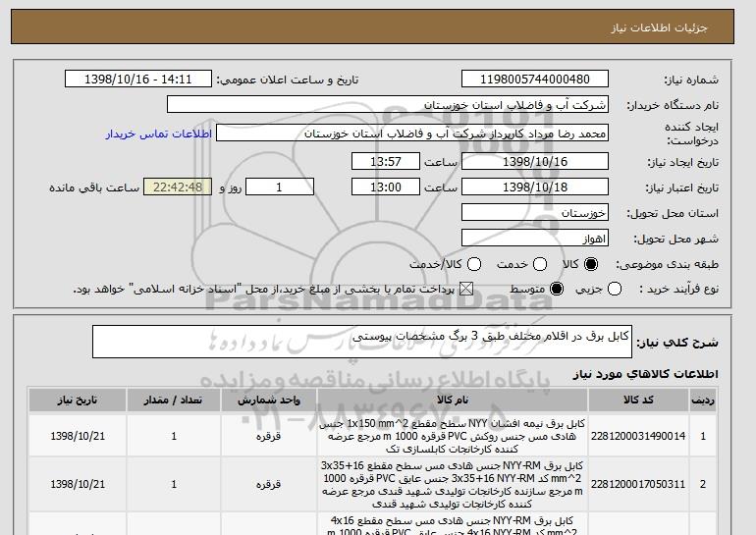
Task: Click the اطلاعات کالاهای مورد نیاز heading
Action: tap(646, 374)
